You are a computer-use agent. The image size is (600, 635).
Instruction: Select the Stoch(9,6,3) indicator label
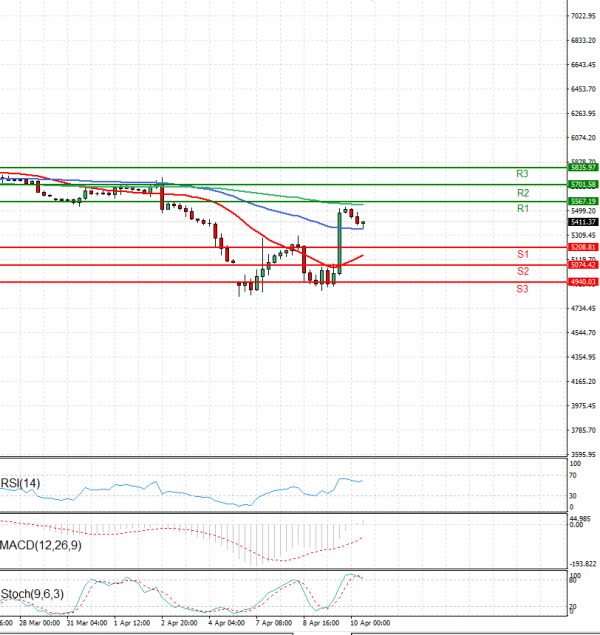point(32,594)
